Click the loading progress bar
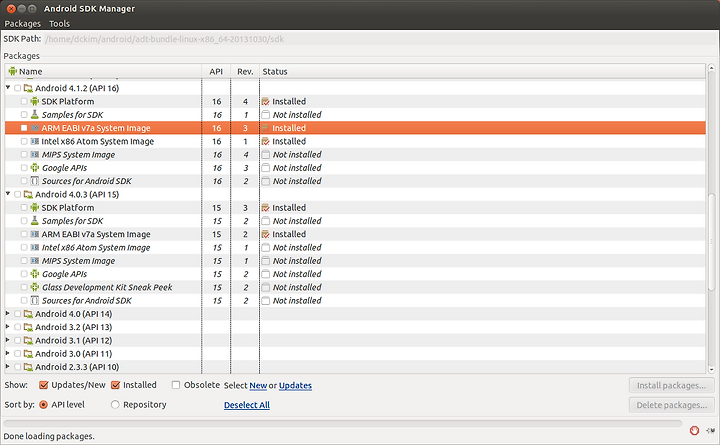The width and height of the screenshot is (720, 445). pos(343,424)
